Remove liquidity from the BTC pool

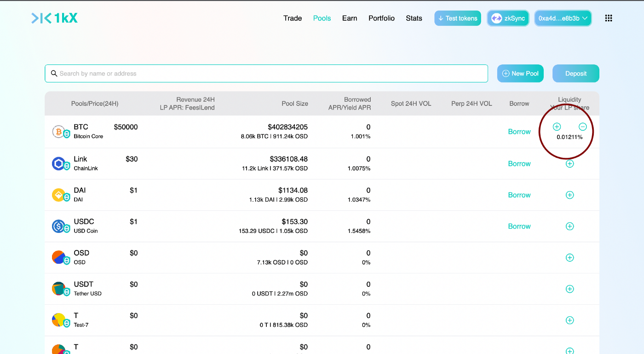(582, 127)
